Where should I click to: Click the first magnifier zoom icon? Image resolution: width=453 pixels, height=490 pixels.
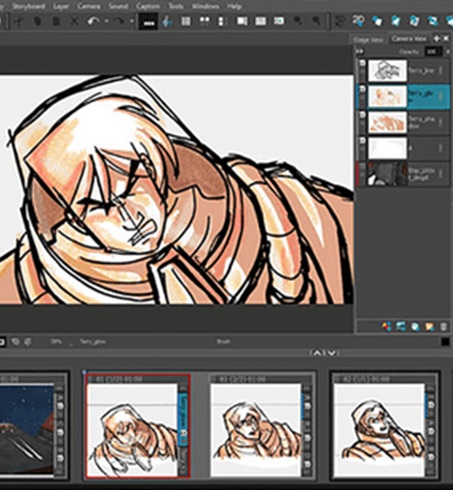[x=298, y=22]
